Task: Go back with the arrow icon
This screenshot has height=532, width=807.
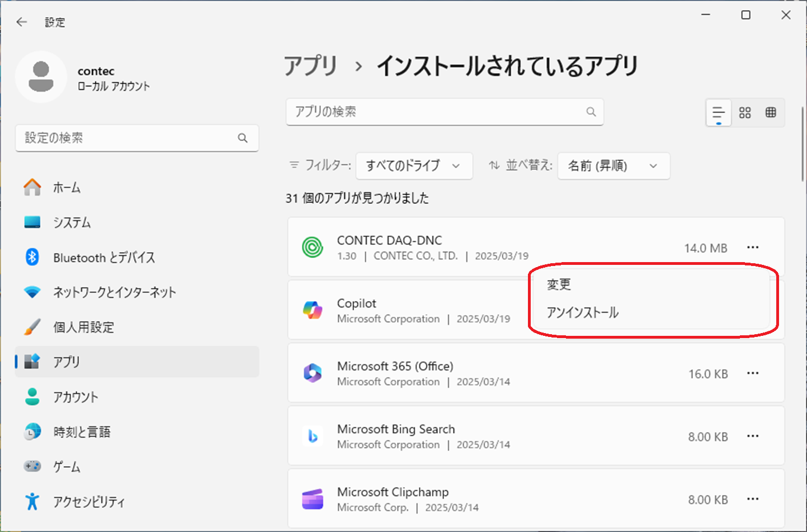Action: click(x=22, y=22)
